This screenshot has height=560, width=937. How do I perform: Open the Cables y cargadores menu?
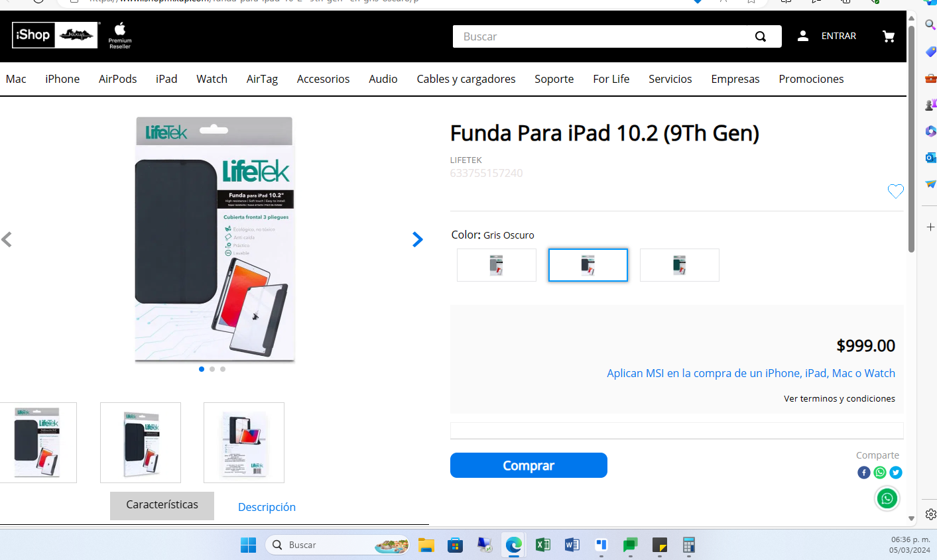coord(466,79)
